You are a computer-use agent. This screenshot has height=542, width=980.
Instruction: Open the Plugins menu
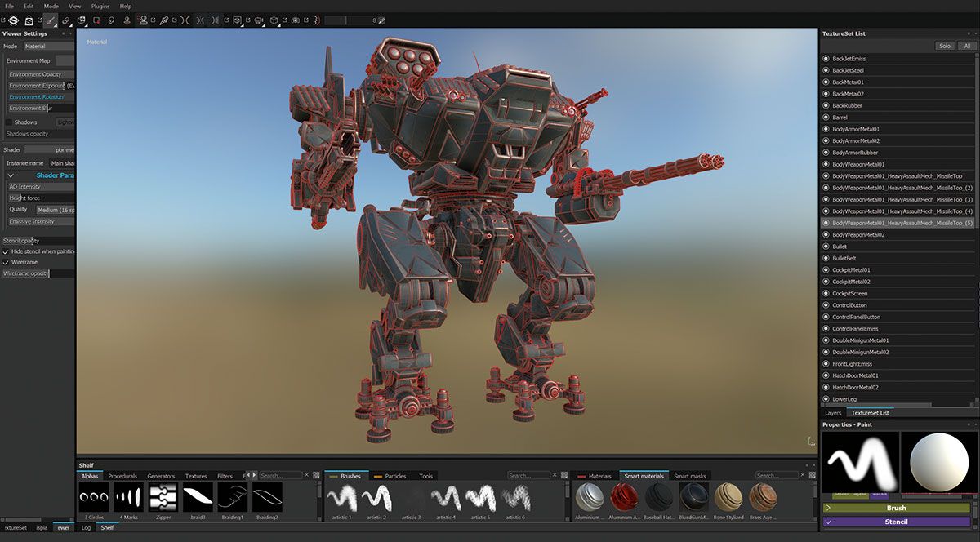(x=100, y=6)
